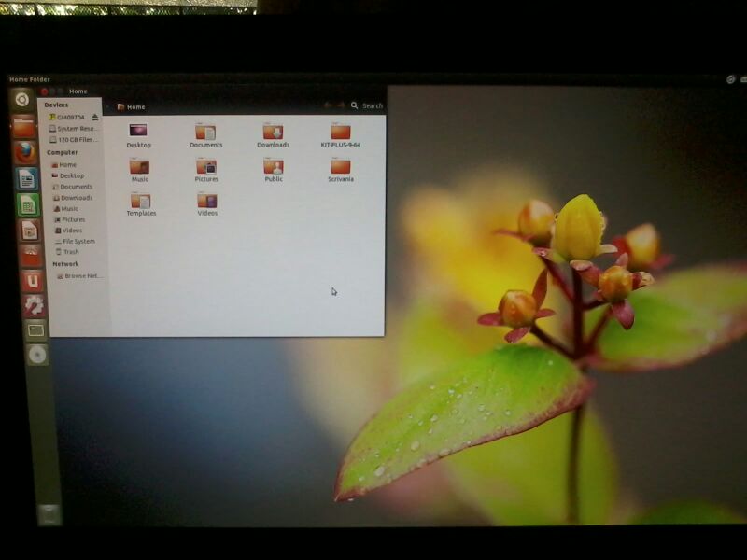
Task: Click the Home path bar button
Action: [x=131, y=107]
